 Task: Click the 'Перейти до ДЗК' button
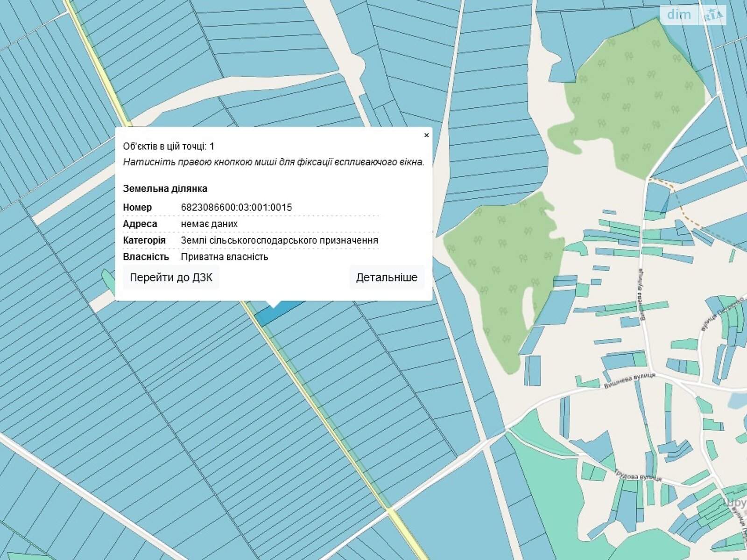(171, 277)
